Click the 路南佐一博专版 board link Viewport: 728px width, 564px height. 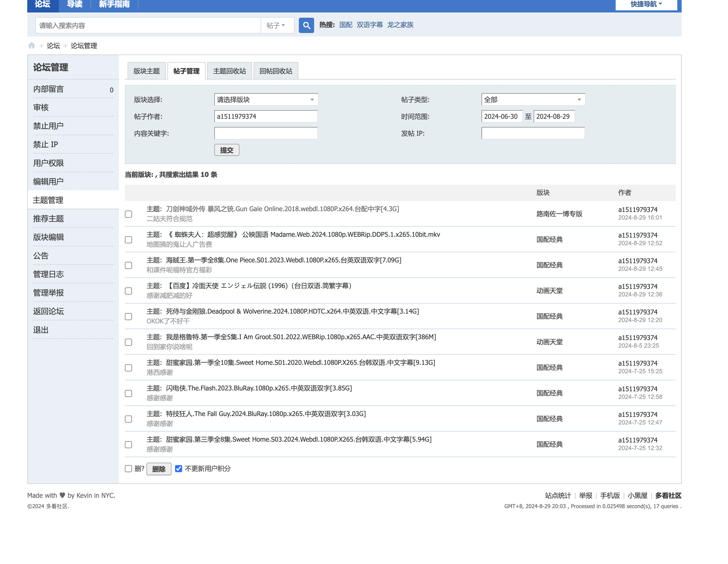pos(559,214)
